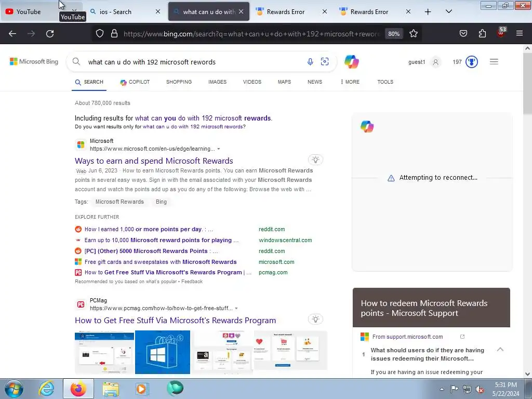Open the tracking protection shield icon
Viewport: 532px width, 399px height.
pos(99,33)
